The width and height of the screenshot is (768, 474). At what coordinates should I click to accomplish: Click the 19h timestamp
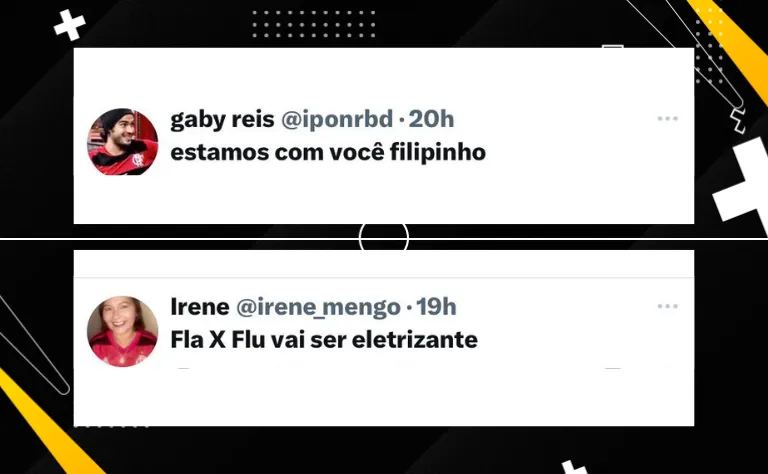pyautogui.click(x=436, y=307)
